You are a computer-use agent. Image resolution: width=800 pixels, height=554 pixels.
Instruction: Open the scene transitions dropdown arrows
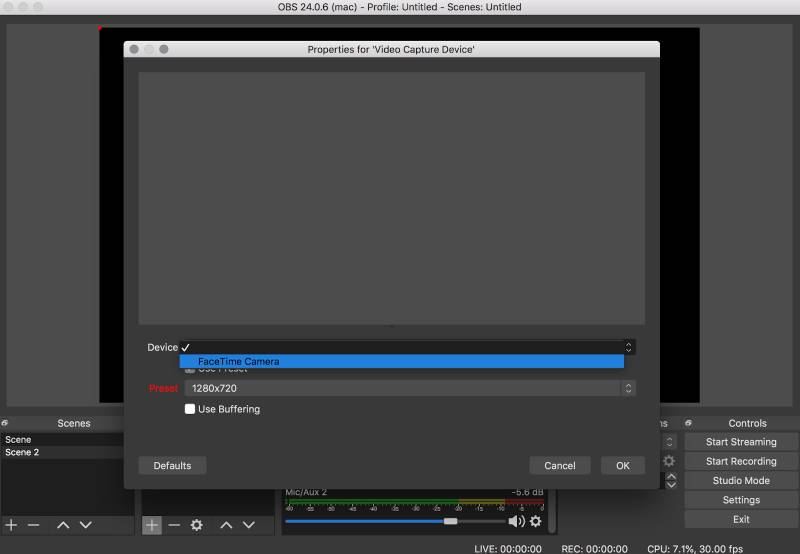(x=669, y=442)
